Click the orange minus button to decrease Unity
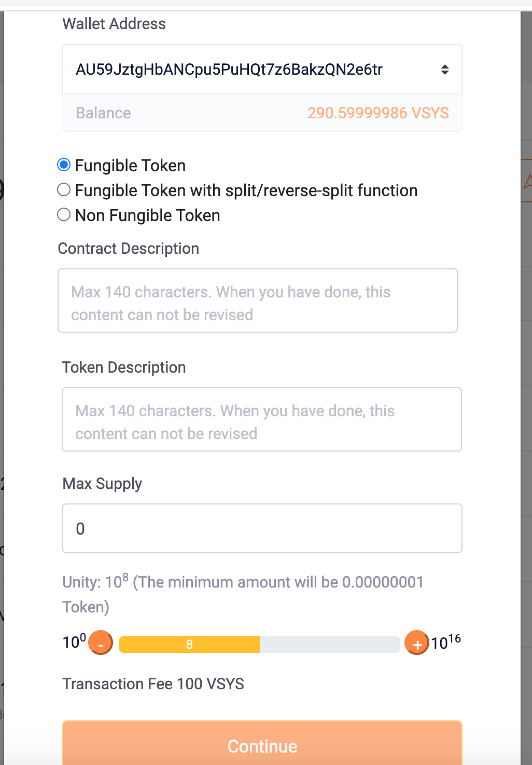The image size is (532, 765). point(101,643)
